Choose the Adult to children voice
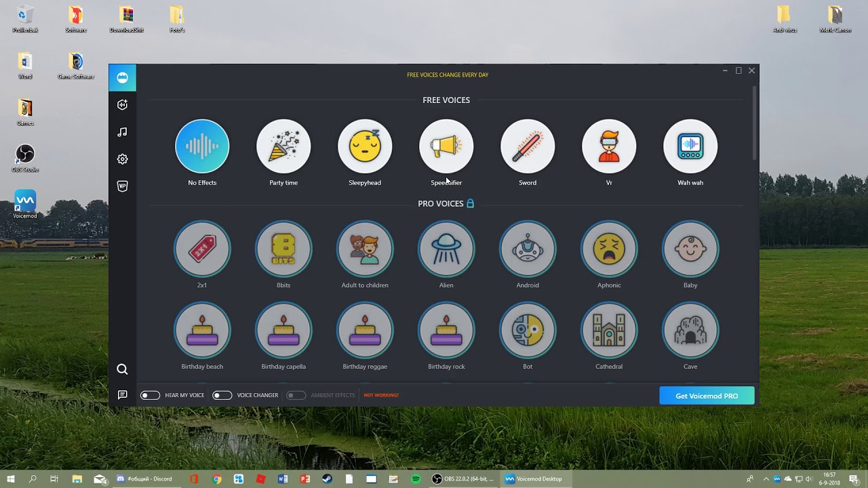Viewport: 868px width, 488px height. [x=365, y=249]
